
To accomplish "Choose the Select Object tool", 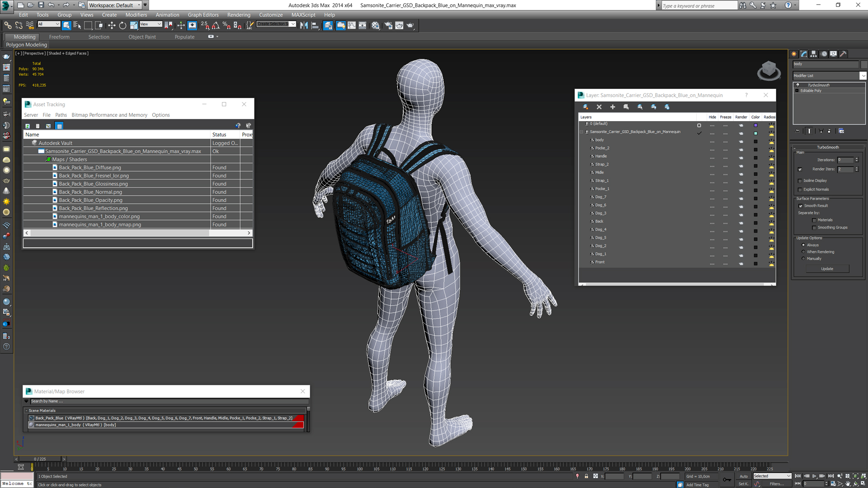I will point(66,25).
